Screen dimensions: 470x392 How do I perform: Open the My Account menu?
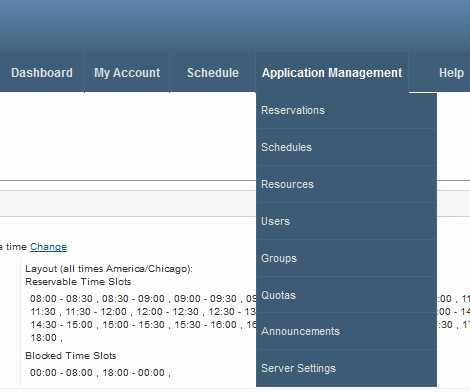click(127, 73)
